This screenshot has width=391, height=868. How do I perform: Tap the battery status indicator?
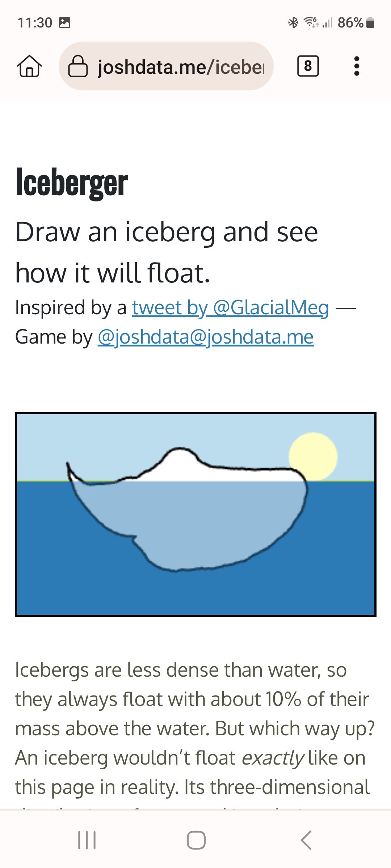click(370, 23)
